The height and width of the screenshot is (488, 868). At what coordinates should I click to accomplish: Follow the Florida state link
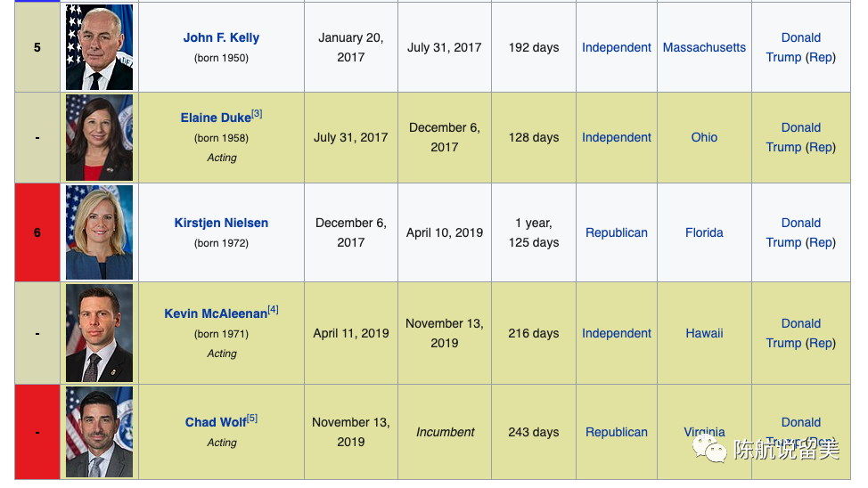click(704, 232)
